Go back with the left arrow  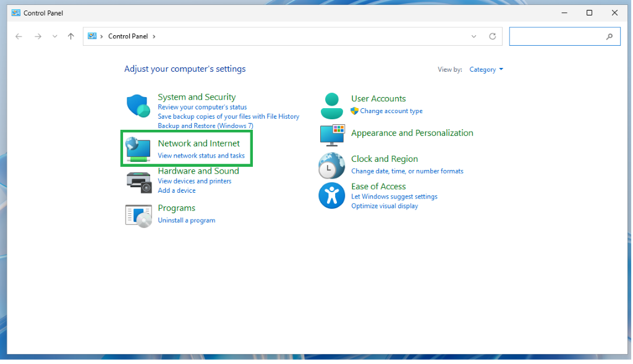click(19, 36)
